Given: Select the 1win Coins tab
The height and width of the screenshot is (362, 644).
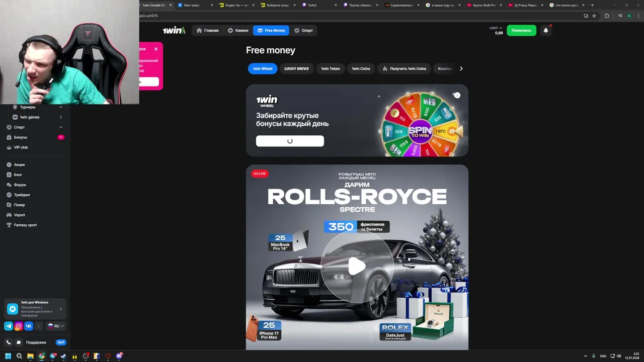Looking at the screenshot, I should (361, 69).
